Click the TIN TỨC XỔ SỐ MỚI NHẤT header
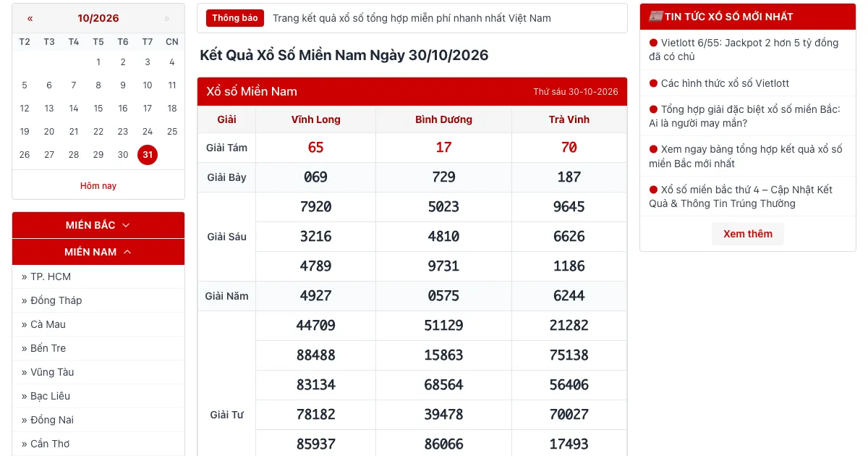Viewport: 868px width, 456px height. 748,17
